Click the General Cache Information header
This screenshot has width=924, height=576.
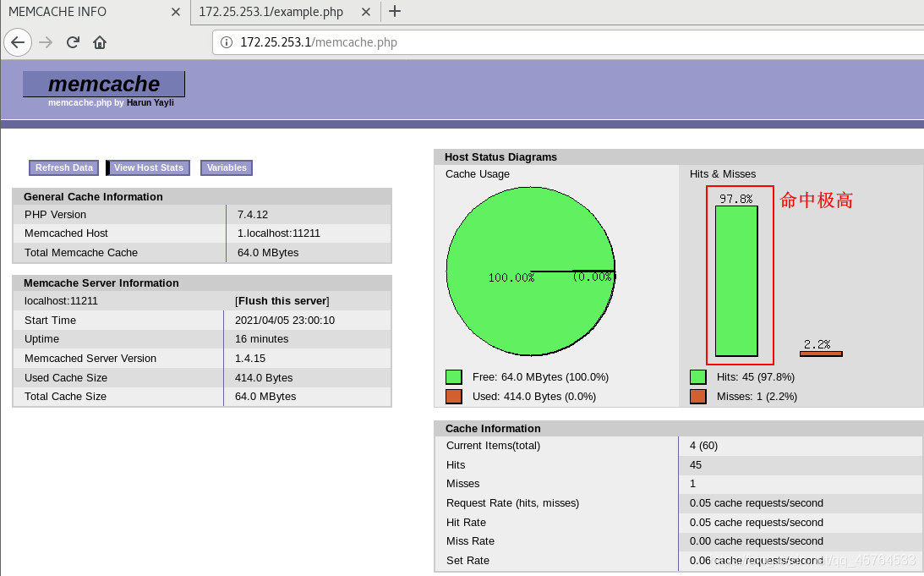[x=93, y=197]
